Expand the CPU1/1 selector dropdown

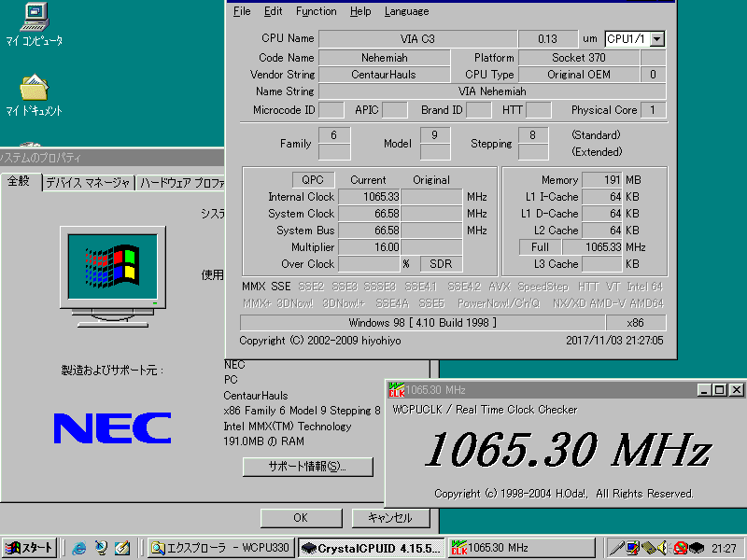tap(657, 39)
